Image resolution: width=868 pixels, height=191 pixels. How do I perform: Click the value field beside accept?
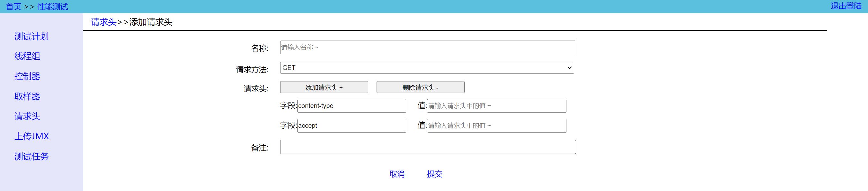pos(496,126)
